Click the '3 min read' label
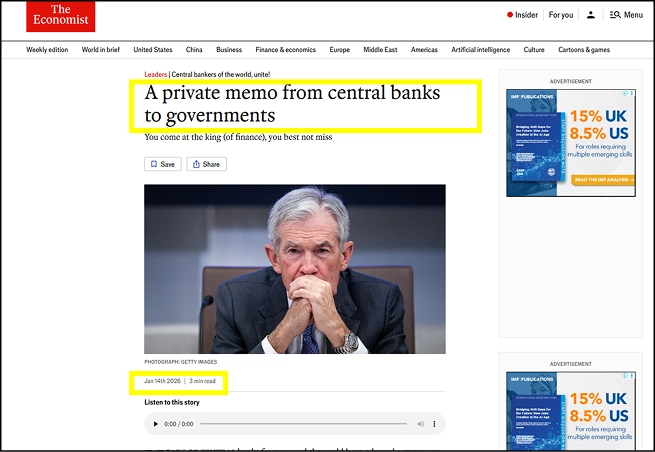Viewport: 655px width, 452px height. [x=202, y=381]
